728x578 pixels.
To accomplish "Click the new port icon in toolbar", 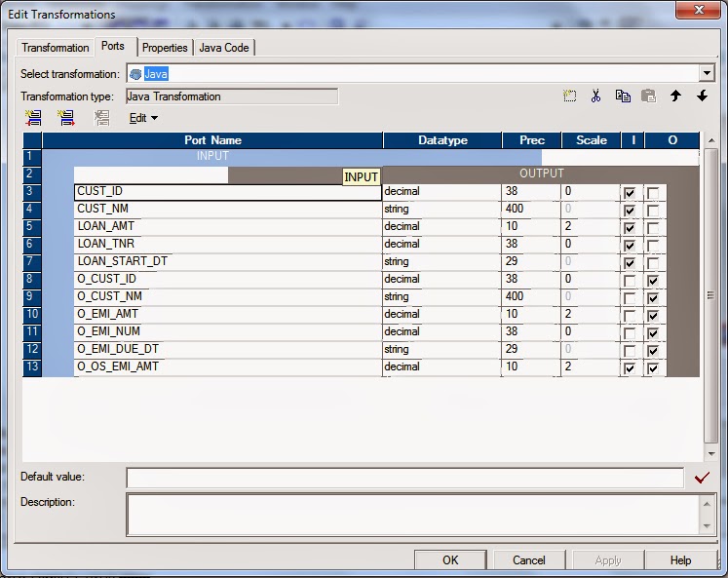I will pyautogui.click(x=570, y=96).
